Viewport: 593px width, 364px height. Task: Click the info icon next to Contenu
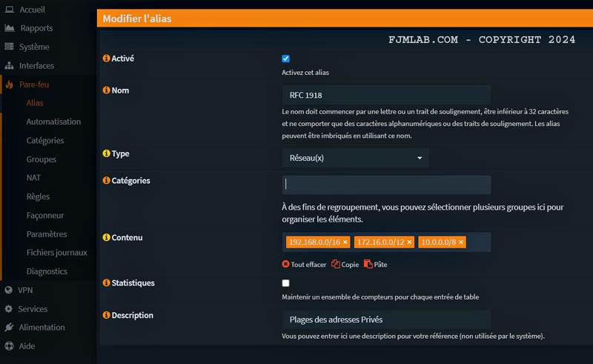tap(106, 238)
